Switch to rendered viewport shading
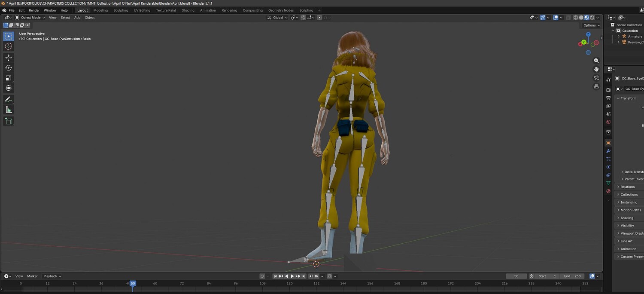 (592, 18)
